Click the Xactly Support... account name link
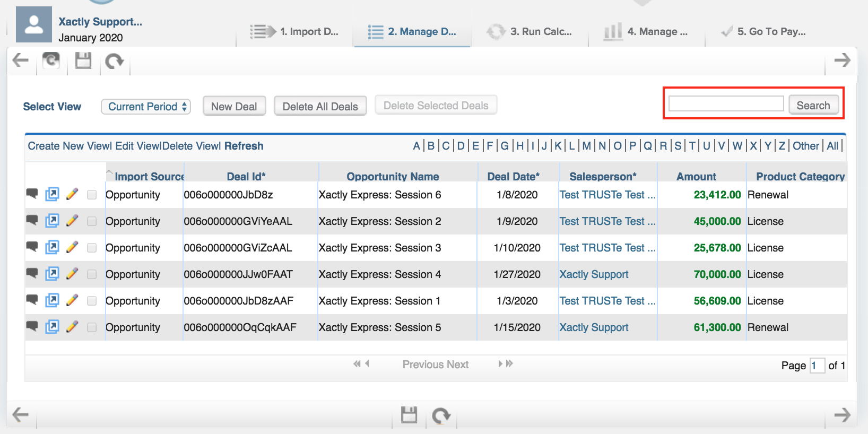 click(100, 22)
